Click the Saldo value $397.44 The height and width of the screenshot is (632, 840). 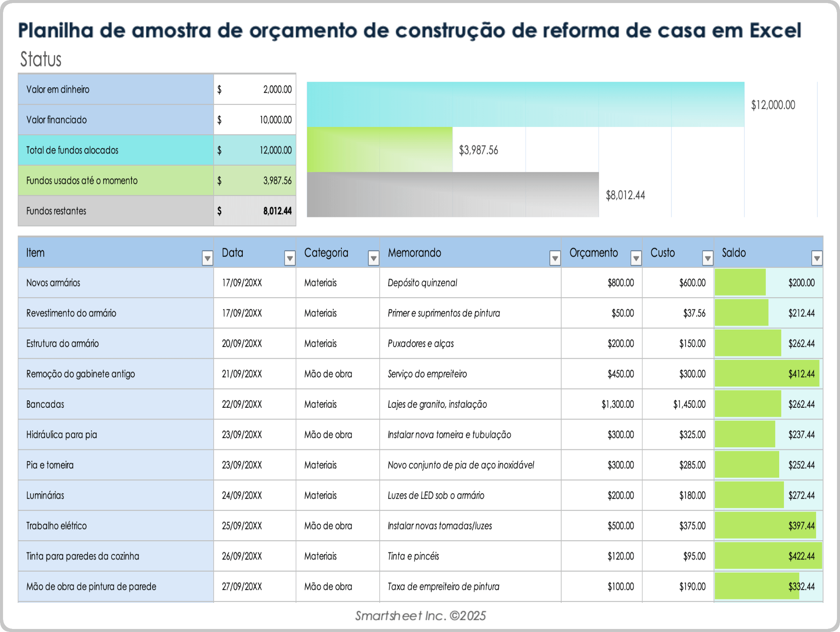pos(801,526)
